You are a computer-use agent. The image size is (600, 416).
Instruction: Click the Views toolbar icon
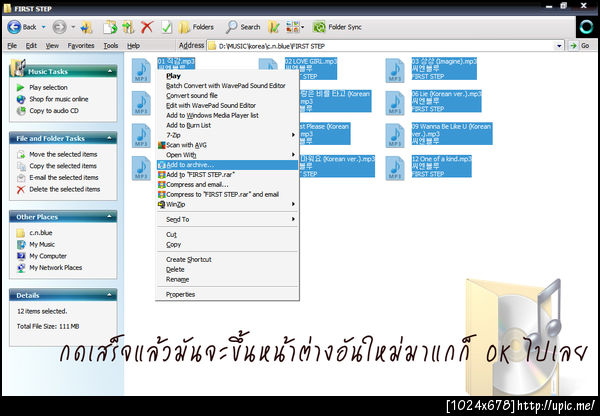(x=293, y=27)
